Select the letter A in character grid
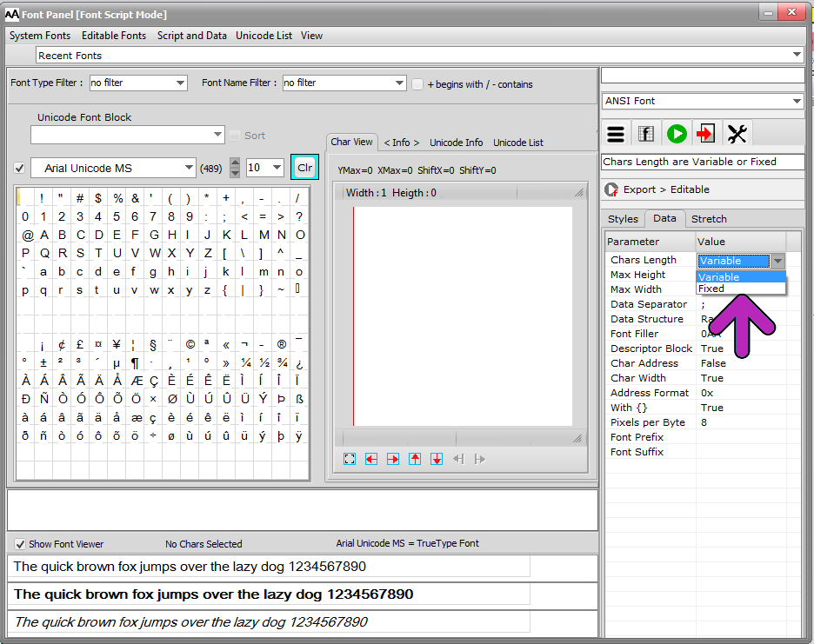This screenshot has width=814, height=644. 44,235
